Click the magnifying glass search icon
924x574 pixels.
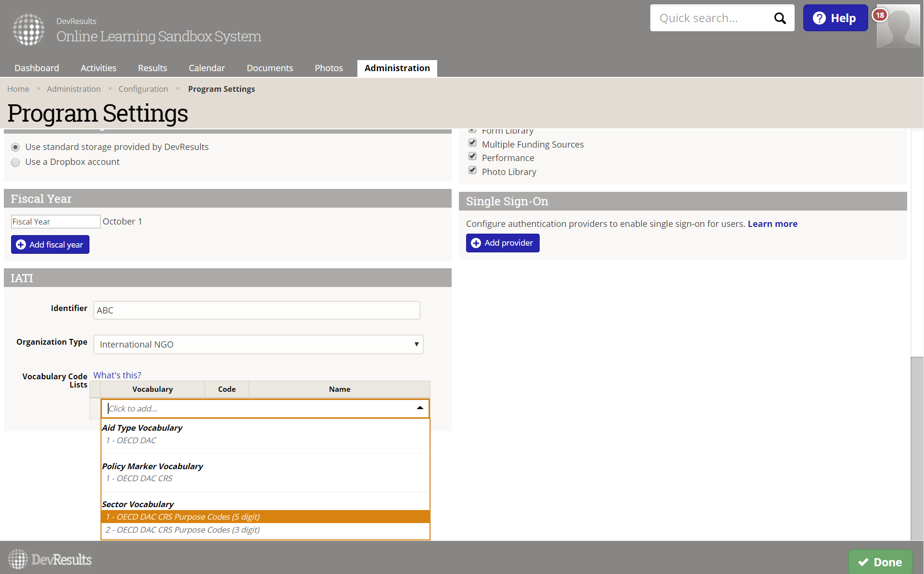780,18
